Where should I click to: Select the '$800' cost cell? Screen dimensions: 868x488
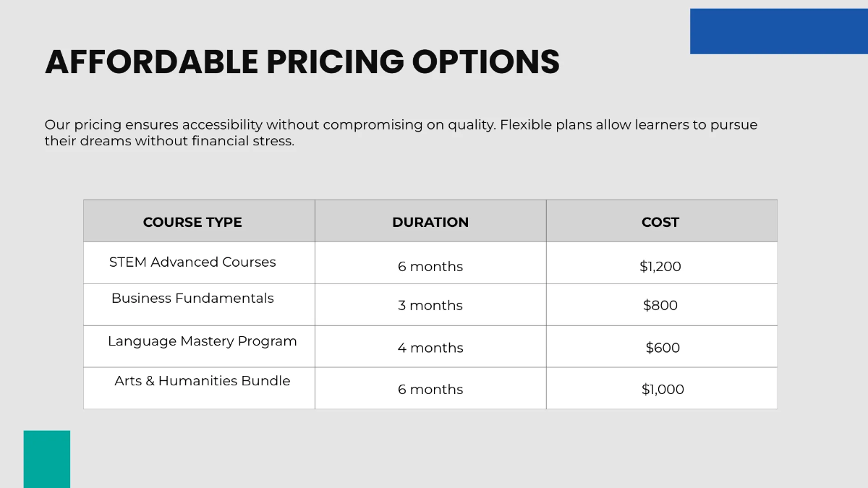coord(660,305)
